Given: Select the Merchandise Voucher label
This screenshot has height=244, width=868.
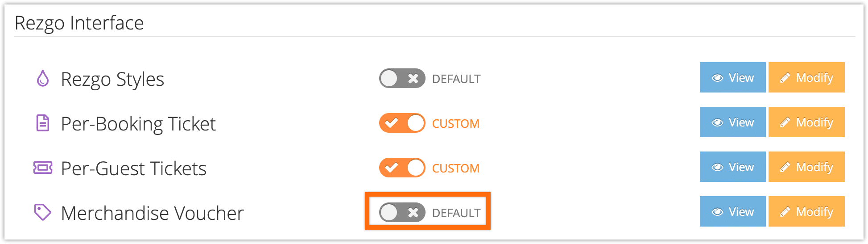Looking at the screenshot, I should [x=153, y=213].
